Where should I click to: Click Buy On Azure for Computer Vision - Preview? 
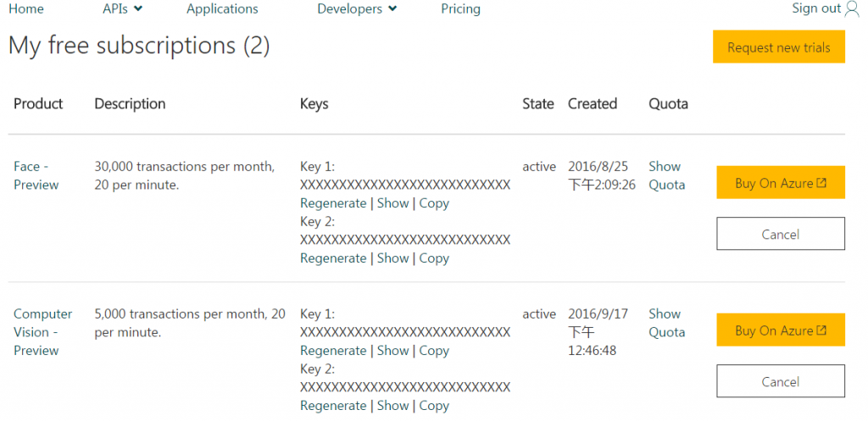[x=781, y=330]
